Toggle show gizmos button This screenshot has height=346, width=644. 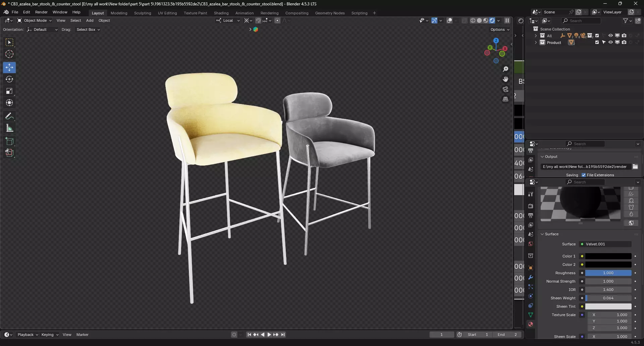(434, 20)
